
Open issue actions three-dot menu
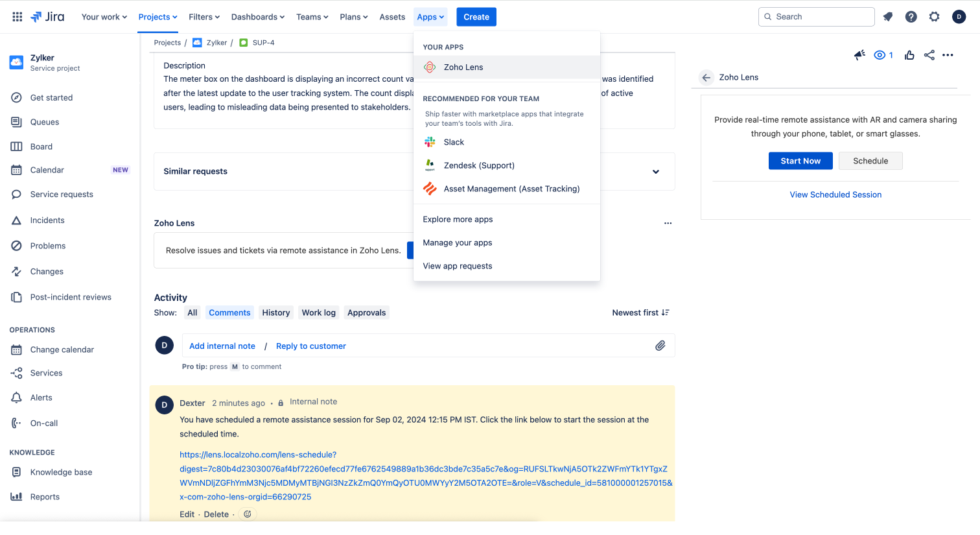coord(948,55)
